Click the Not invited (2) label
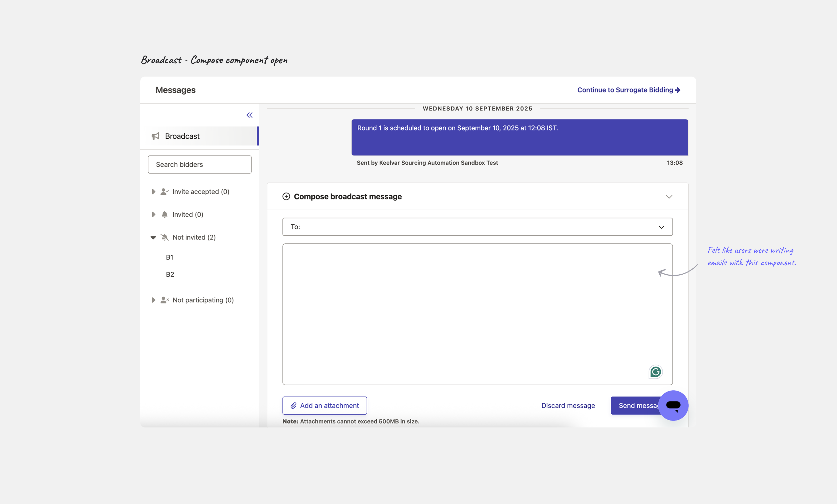 194,237
